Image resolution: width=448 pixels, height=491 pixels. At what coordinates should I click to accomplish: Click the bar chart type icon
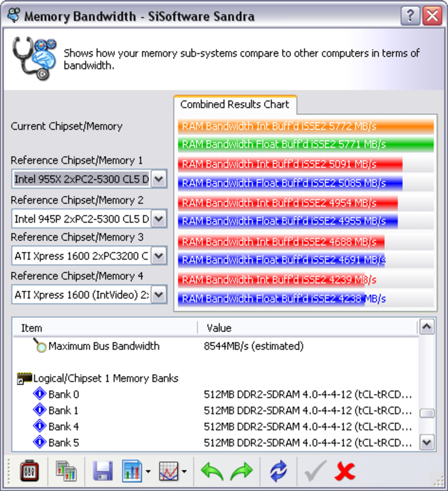(132, 471)
